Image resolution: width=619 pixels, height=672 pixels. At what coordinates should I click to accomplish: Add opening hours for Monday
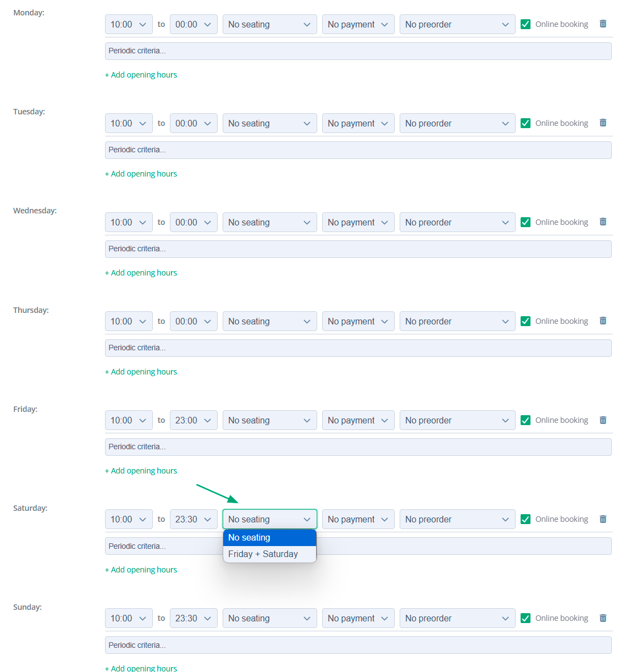point(141,74)
